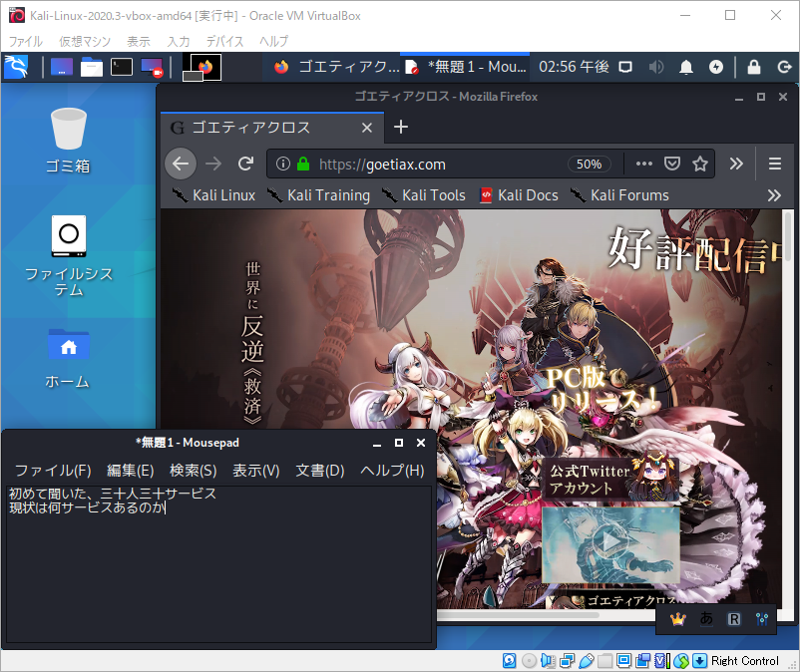Click the VirtualBox hard disk status icon
Image resolution: width=800 pixels, height=672 pixels.
point(509,661)
